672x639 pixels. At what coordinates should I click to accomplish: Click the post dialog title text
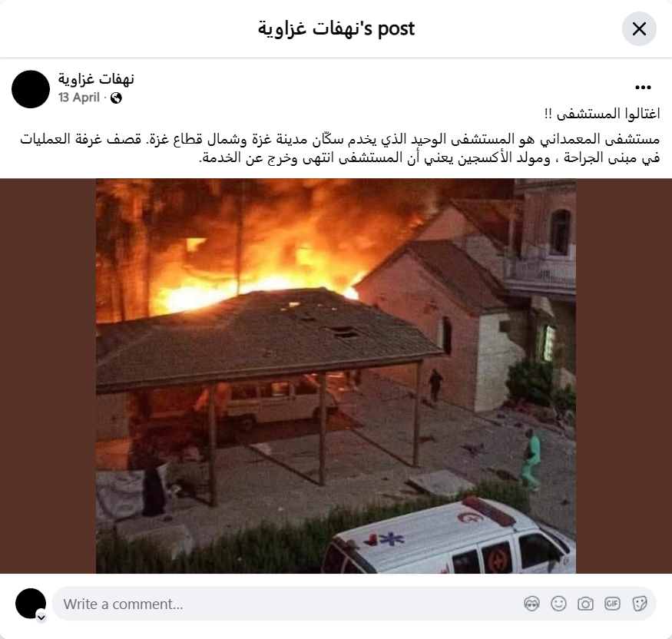(336, 29)
